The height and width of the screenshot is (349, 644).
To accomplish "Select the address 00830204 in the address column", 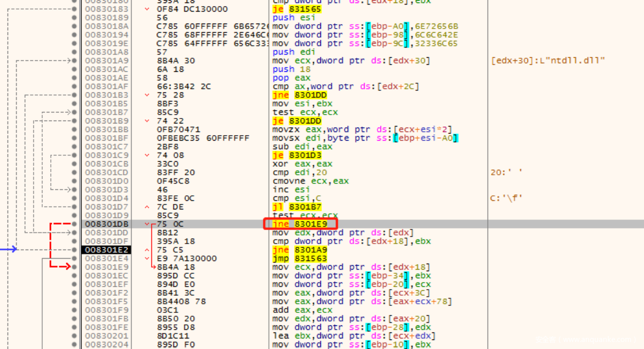I will pyautogui.click(x=106, y=344).
